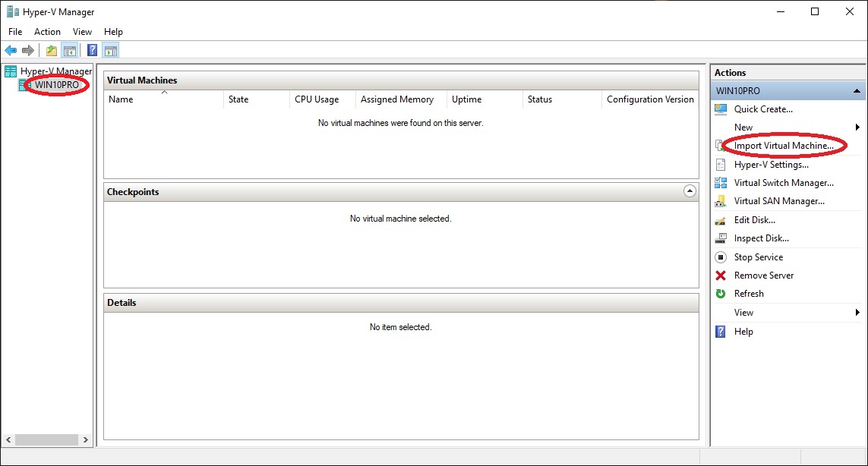Click the CPU Usage column header
The width and height of the screenshot is (868, 466).
coord(322,99)
